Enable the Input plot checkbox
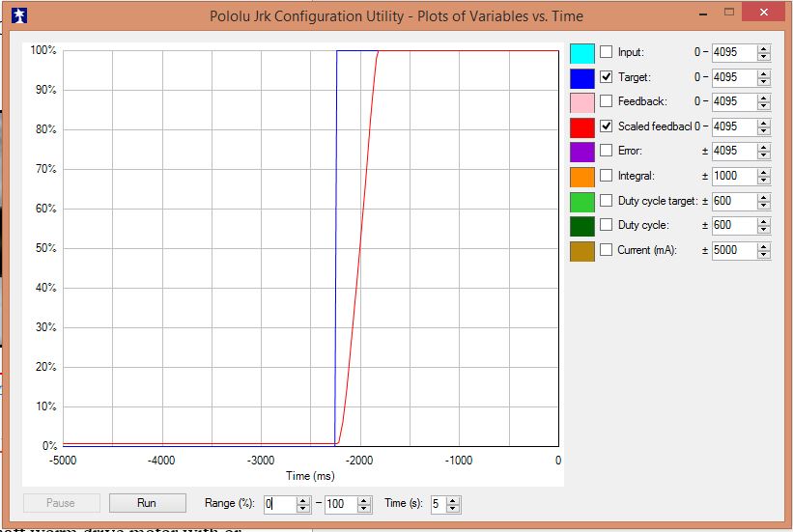This screenshot has height=532, width=793. pos(606,51)
